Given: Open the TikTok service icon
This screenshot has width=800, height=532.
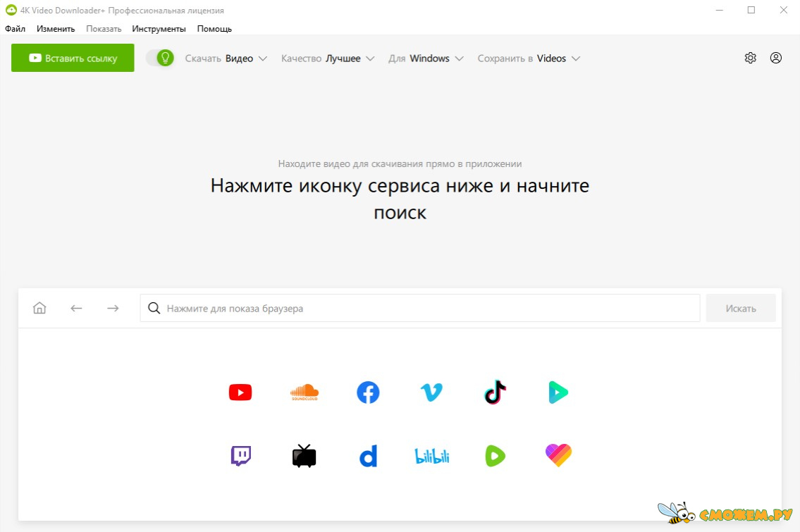Looking at the screenshot, I should point(495,392).
